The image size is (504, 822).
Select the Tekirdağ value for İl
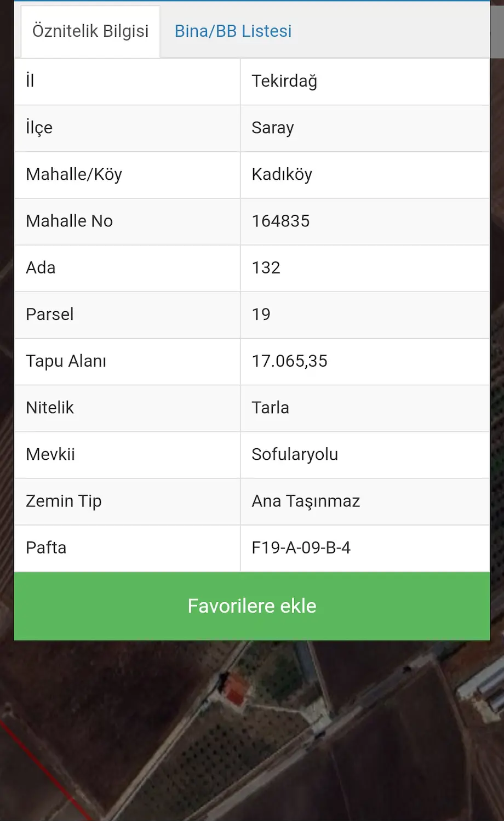click(x=284, y=81)
